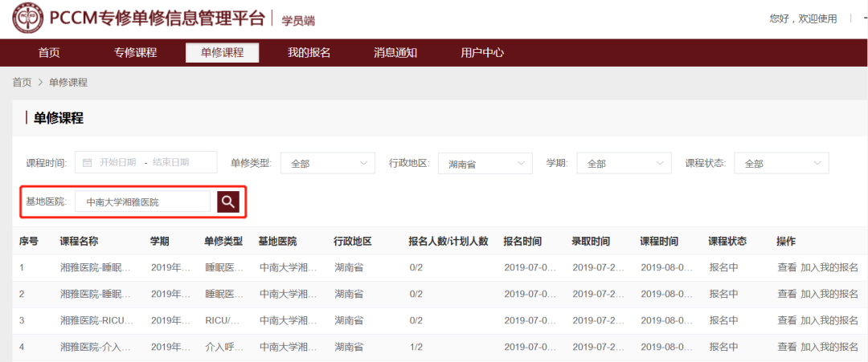Open 用户中心 tab
868x362 pixels.
tap(482, 53)
